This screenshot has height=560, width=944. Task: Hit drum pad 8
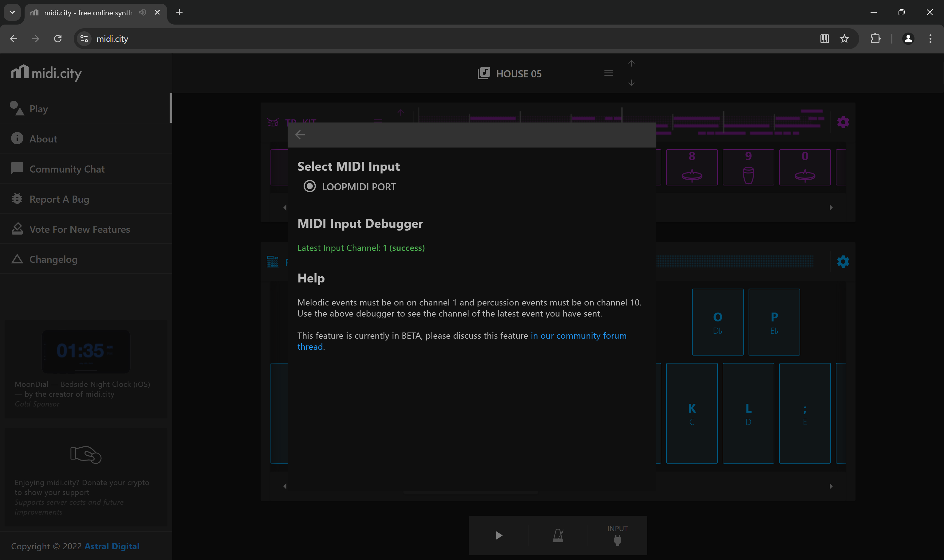point(692,167)
